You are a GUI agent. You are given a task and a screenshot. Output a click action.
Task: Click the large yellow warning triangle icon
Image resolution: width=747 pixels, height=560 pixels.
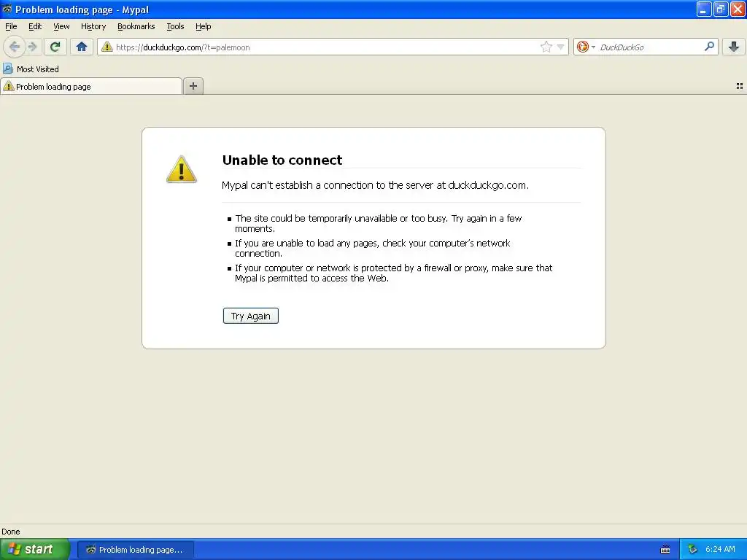pos(182,169)
